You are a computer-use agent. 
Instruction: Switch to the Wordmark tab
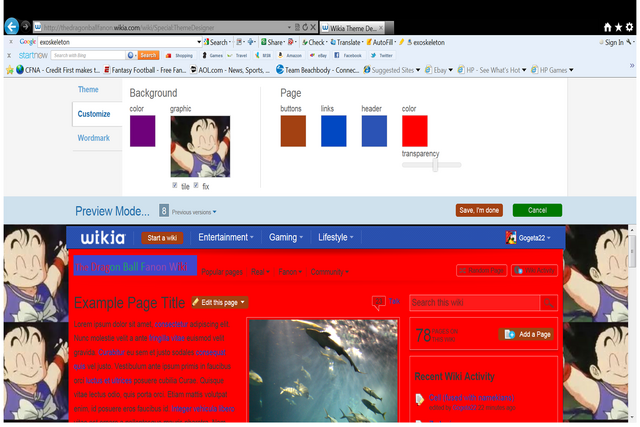pos(93,138)
